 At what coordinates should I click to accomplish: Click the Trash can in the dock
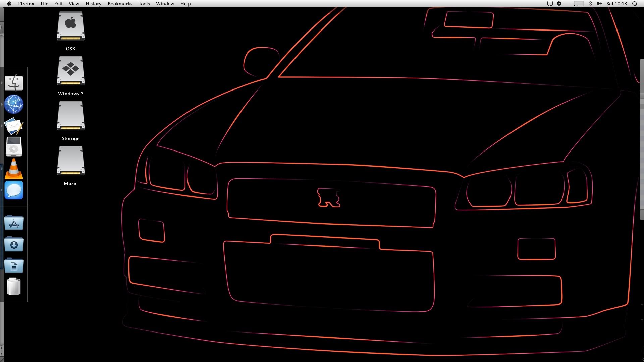pos(14,287)
